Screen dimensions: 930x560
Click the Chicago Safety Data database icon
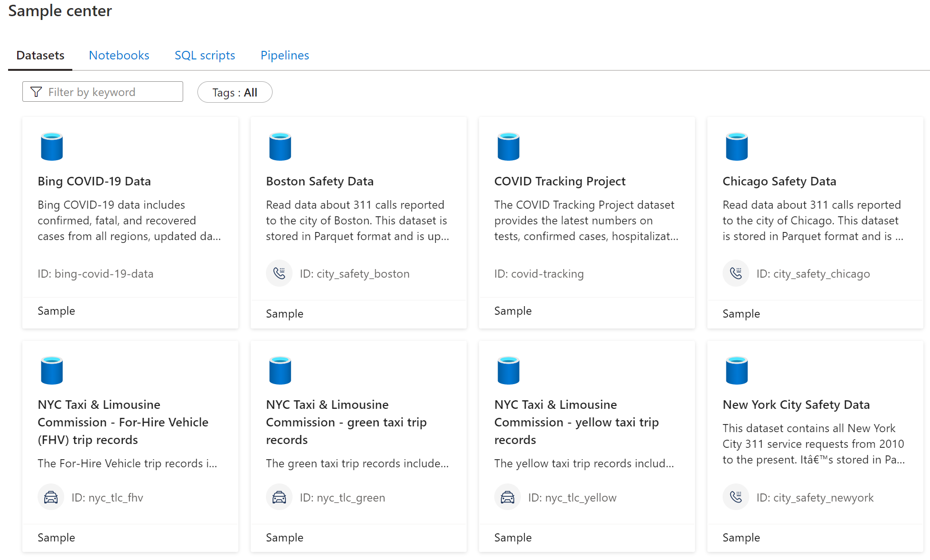tap(737, 146)
